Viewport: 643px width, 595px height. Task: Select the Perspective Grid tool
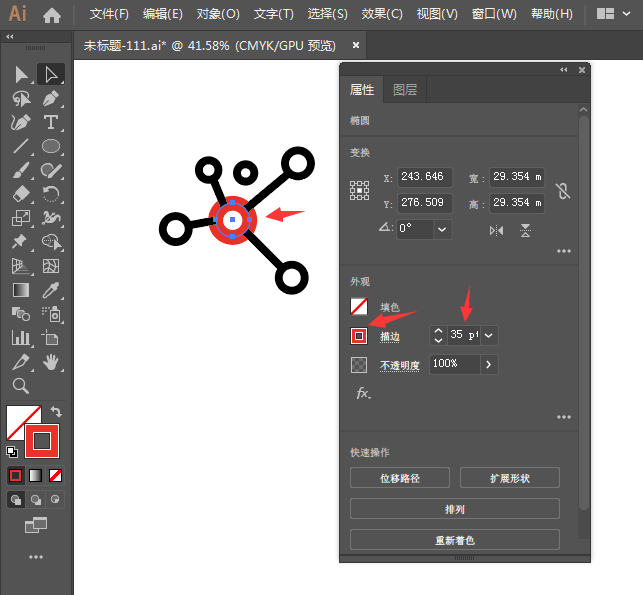tap(21, 266)
